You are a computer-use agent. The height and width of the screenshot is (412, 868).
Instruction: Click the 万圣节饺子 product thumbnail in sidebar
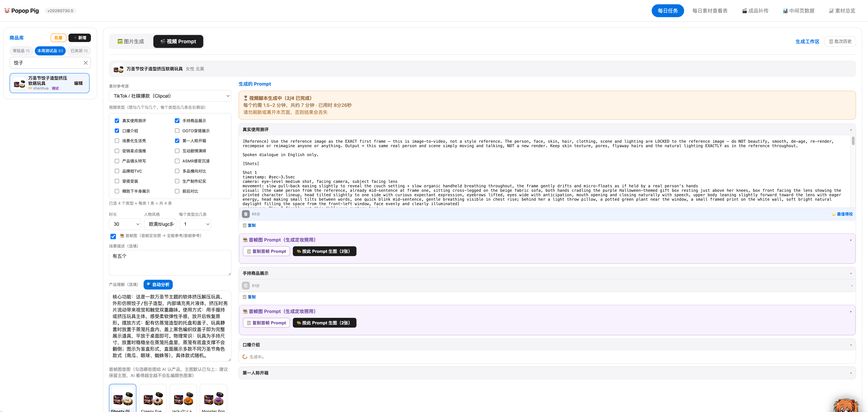pos(20,83)
